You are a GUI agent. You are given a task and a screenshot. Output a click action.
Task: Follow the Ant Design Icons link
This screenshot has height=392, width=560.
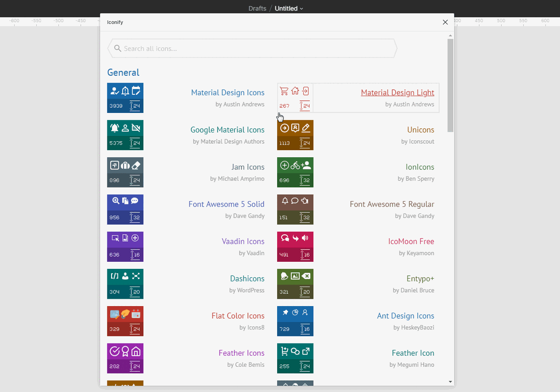(x=406, y=316)
